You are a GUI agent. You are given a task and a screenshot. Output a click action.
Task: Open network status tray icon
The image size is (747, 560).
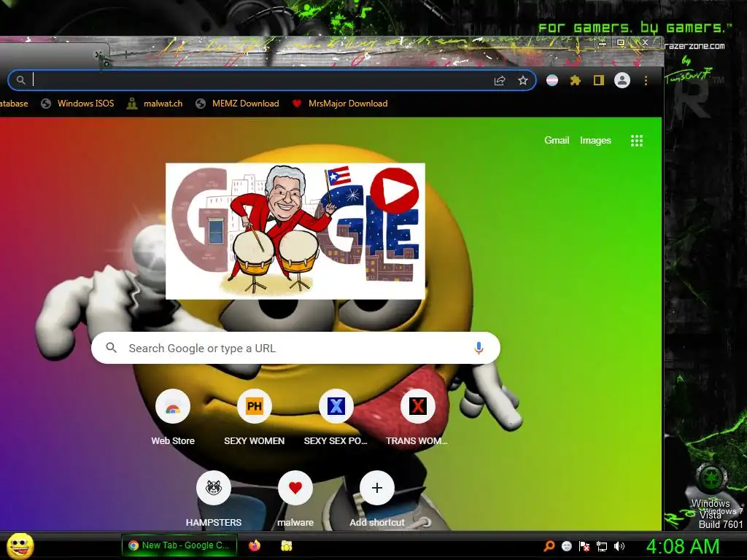pos(602,546)
